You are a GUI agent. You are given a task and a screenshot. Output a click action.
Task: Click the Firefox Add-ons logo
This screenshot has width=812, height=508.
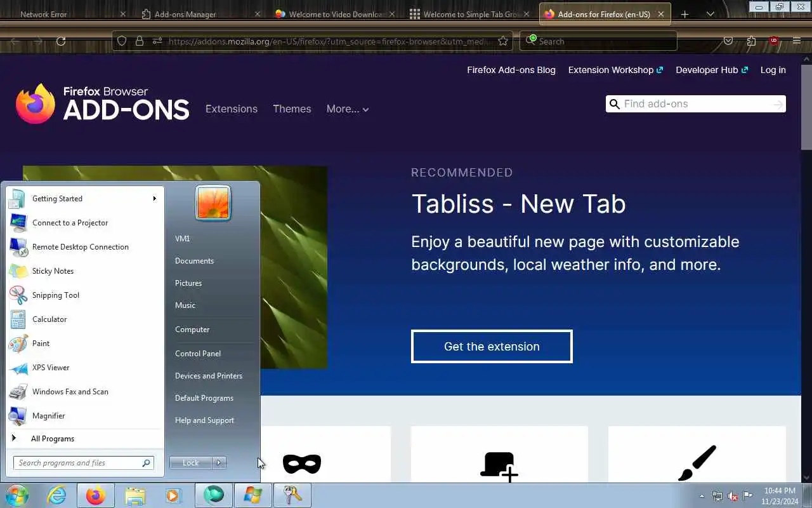[103, 104]
